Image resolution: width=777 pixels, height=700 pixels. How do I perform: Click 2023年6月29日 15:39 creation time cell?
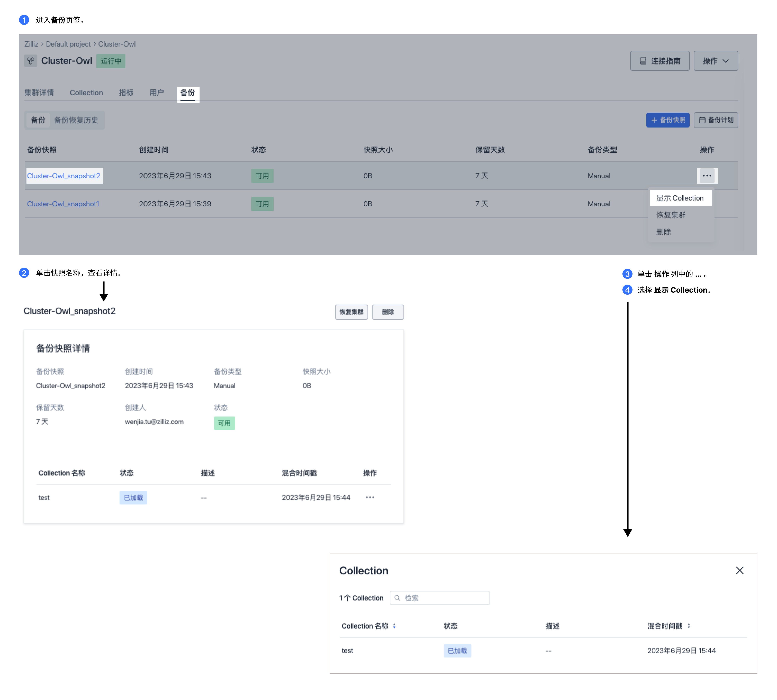coord(175,204)
